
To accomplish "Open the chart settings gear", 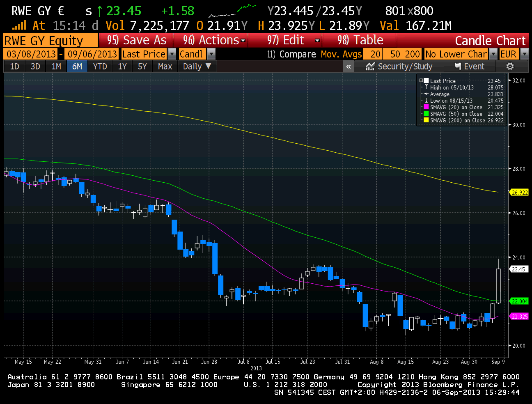I will (x=510, y=67).
